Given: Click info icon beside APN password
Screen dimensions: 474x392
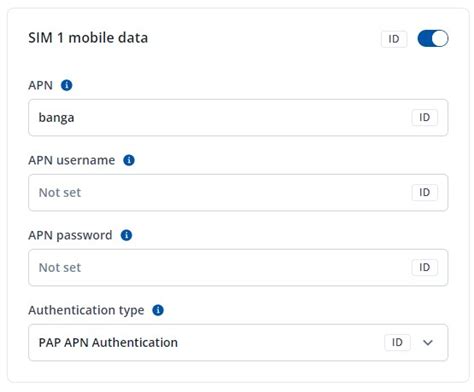Looking at the screenshot, I should tap(126, 235).
